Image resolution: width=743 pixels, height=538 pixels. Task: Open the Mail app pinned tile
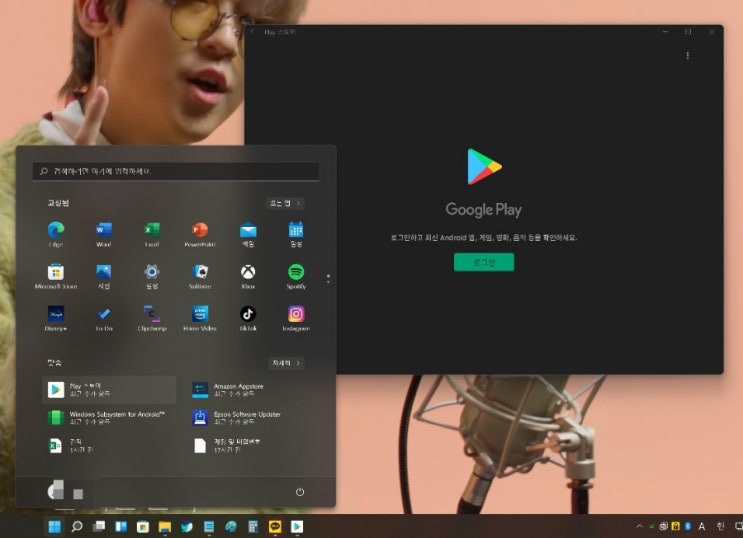coord(248,234)
